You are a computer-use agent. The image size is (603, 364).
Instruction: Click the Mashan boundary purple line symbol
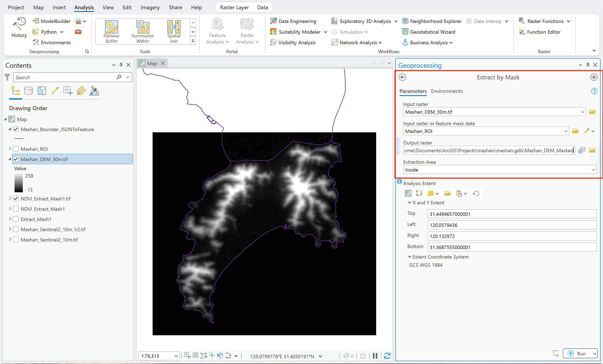(x=19, y=139)
